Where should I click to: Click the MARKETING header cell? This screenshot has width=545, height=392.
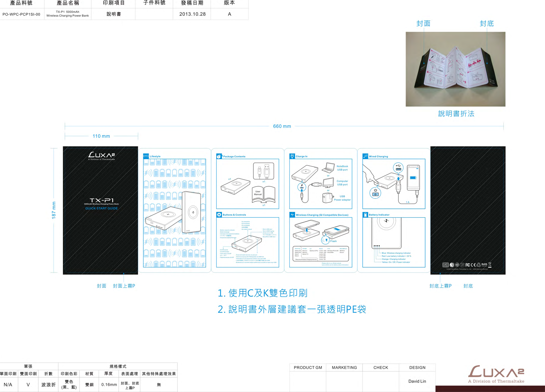(344, 367)
